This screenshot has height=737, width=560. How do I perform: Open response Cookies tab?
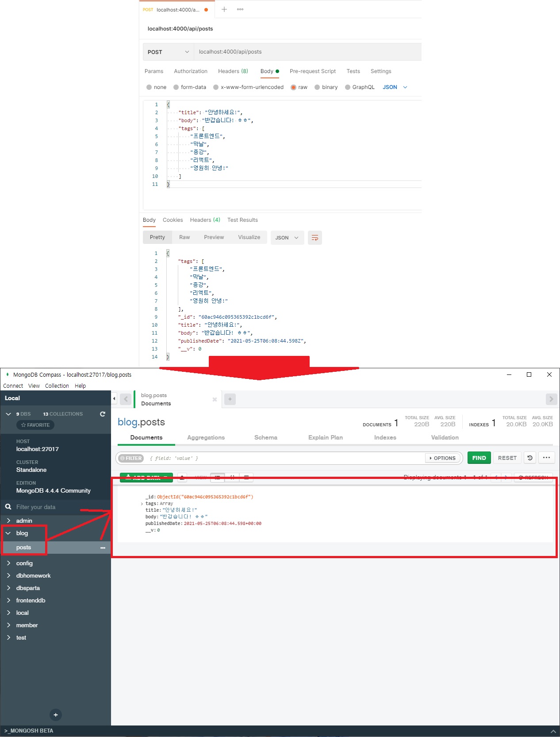(x=173, y=220)
